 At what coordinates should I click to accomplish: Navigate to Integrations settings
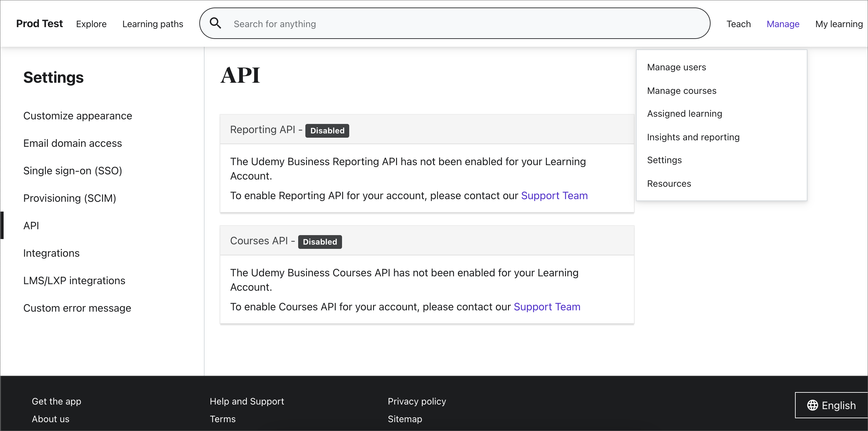(x=51, y=253)
